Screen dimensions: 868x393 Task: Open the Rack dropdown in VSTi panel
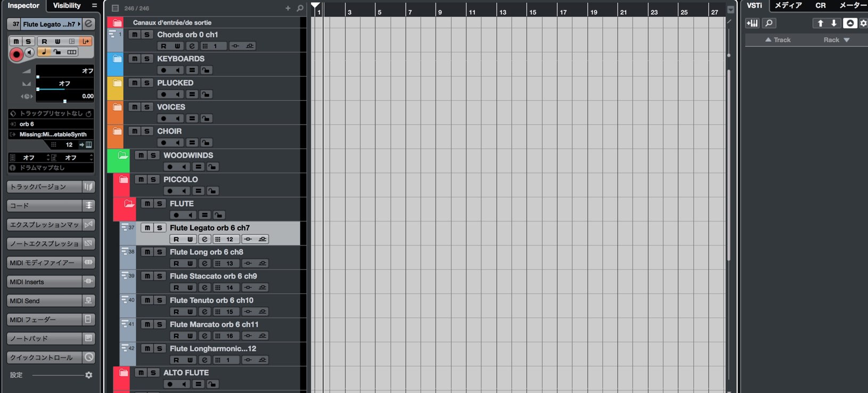click(837, 40)
